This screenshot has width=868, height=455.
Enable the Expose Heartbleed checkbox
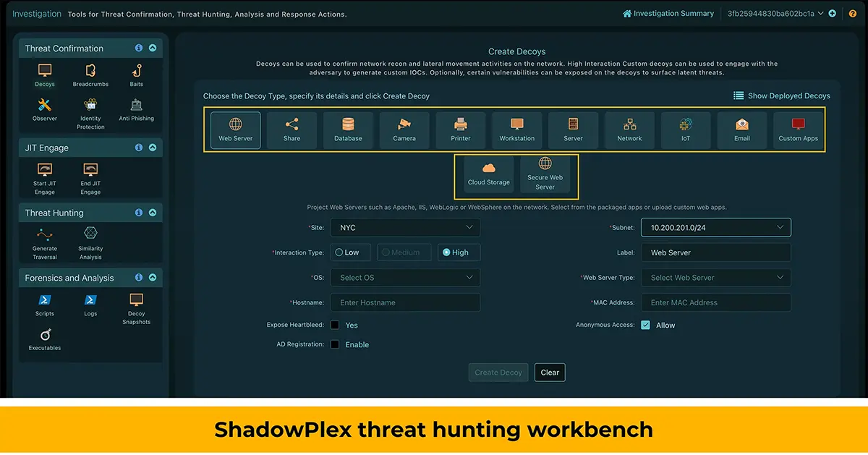point(335,326)
